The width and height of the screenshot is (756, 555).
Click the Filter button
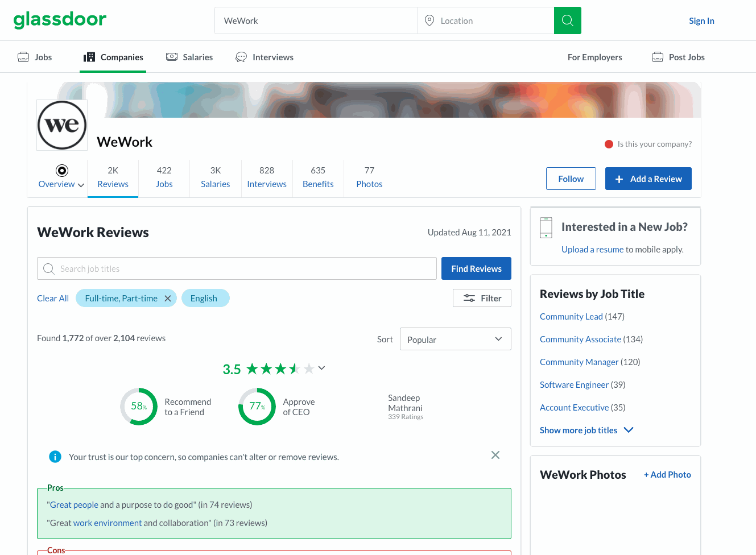(x=482, y=298)
